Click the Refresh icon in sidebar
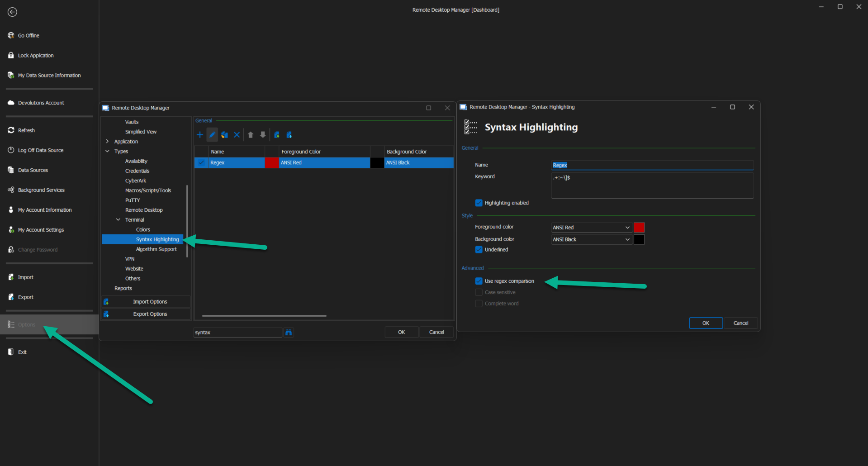 [x=11, y=130]
